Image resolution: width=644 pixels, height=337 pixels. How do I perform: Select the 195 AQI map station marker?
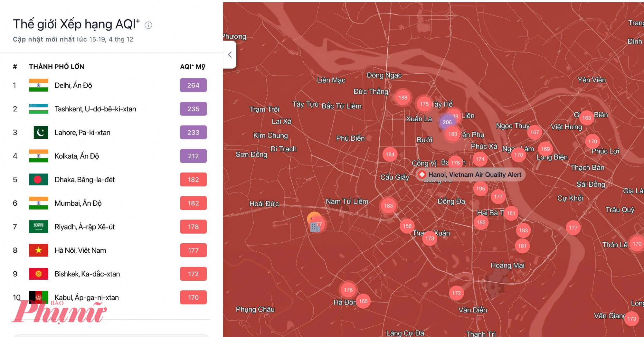480,189
